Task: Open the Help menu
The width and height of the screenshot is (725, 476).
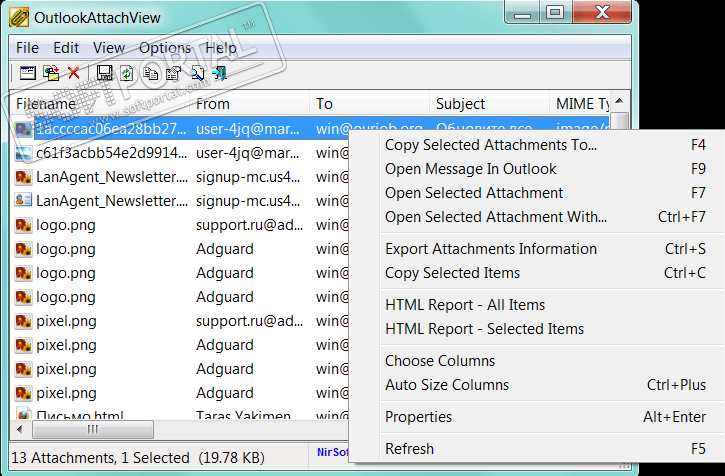Action: click(221, 48)
